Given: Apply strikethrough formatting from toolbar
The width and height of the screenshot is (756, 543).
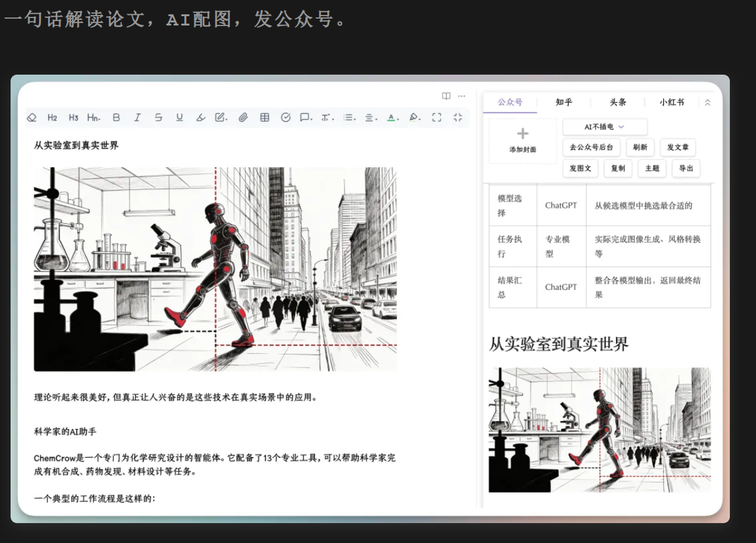Looking at the screenshot, I should pos(159,117).
